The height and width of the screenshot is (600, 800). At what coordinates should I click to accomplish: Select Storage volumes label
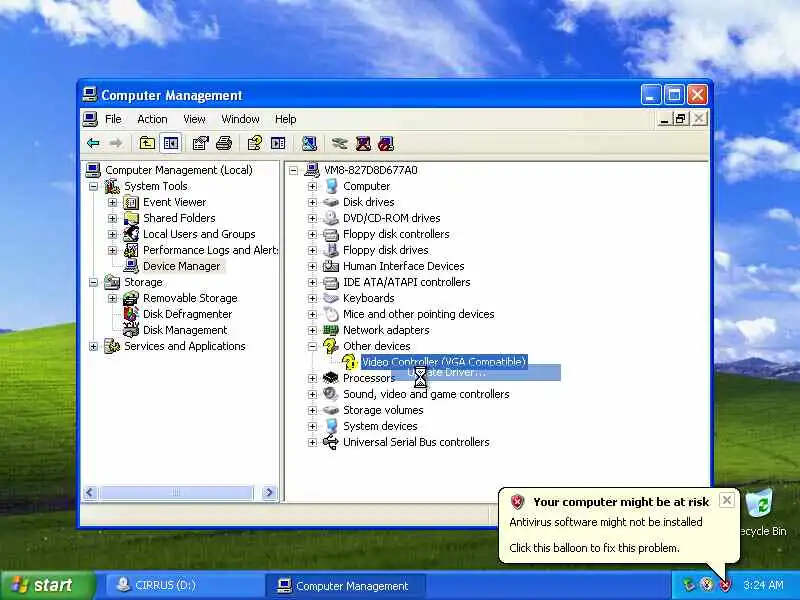point(383,410)
